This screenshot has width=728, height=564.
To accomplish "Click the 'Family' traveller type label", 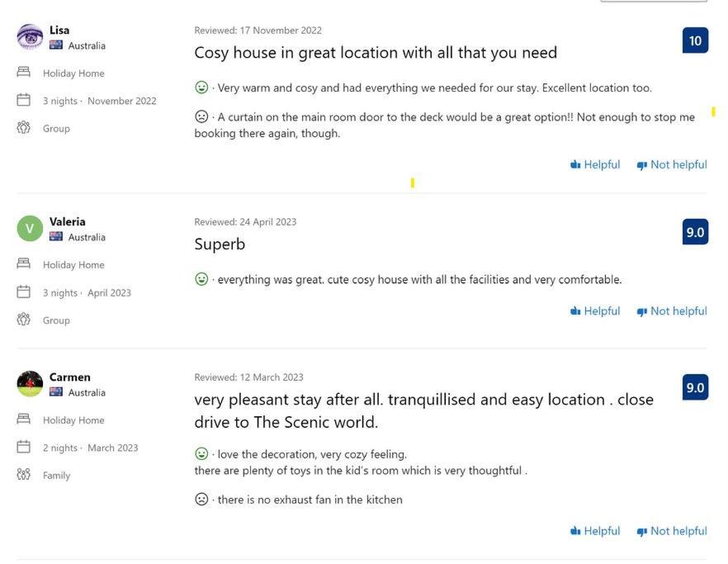I will pos(56,476).
